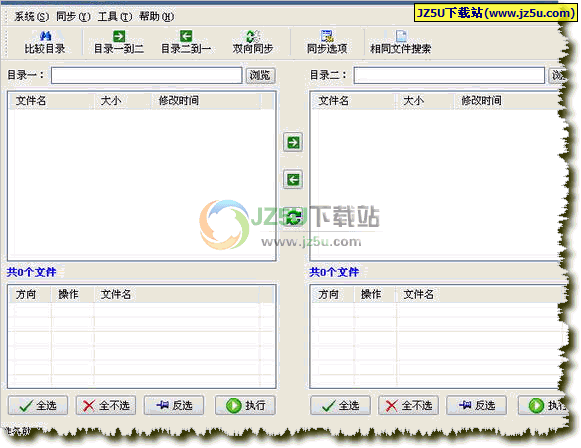Click the 目录一 path input field
Viewport: 581px width, 448px height.
(x=147, y=76)
